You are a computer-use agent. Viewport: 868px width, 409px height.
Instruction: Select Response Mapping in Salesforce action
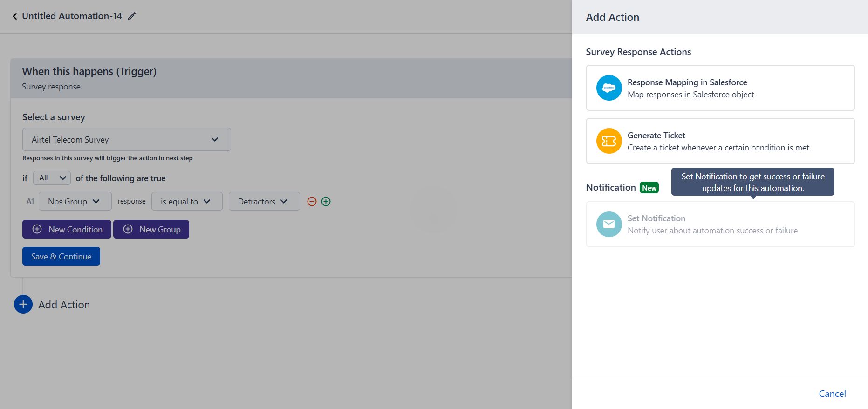click(687, 82)
